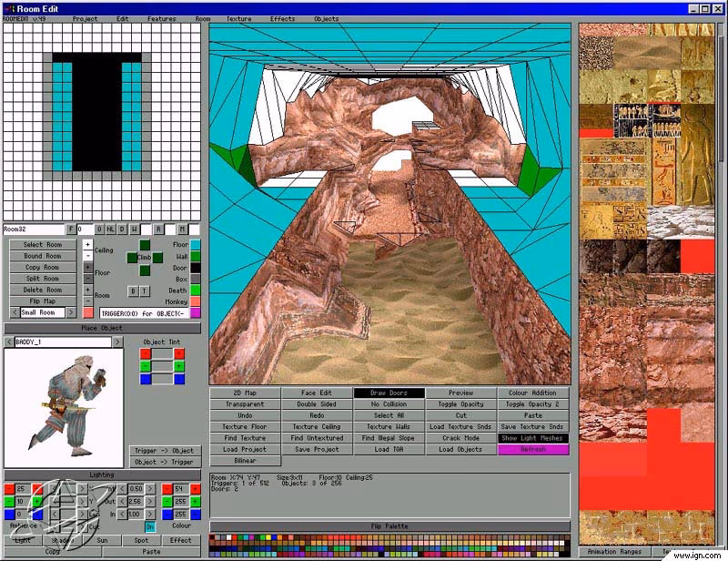Click Find Illegal Slope
Image resolution: width=728 pixels, height=561 pixels.
click(389, 438)
